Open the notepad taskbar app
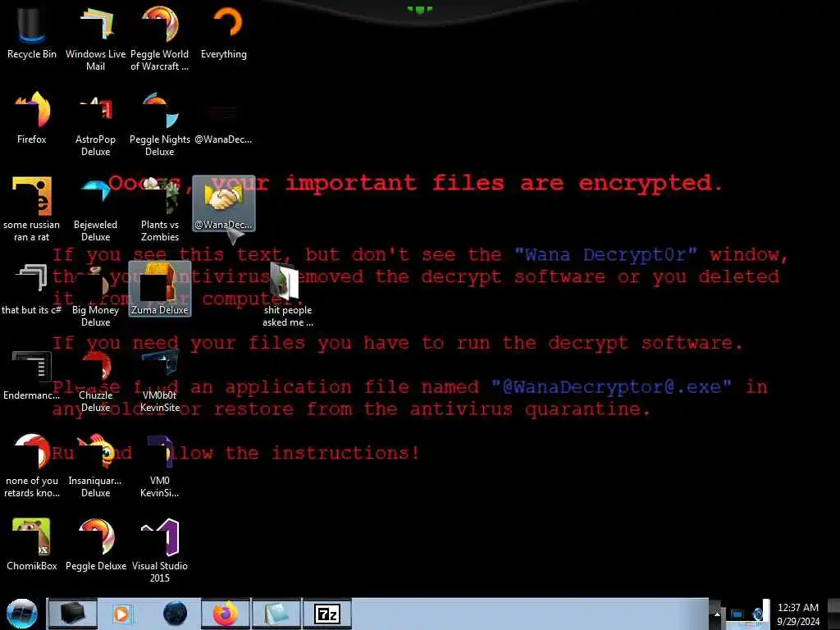 pyautogui.click(x=276, y=614)
